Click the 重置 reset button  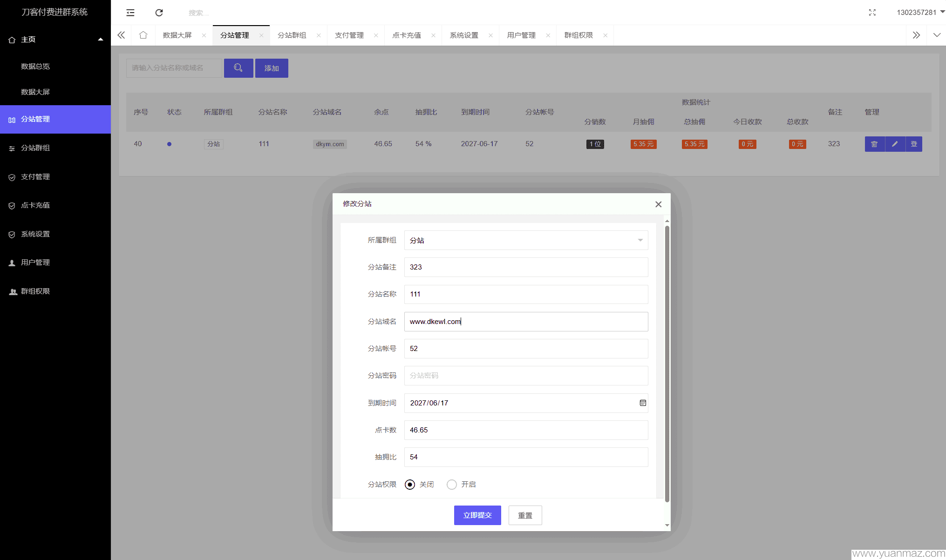525,515
